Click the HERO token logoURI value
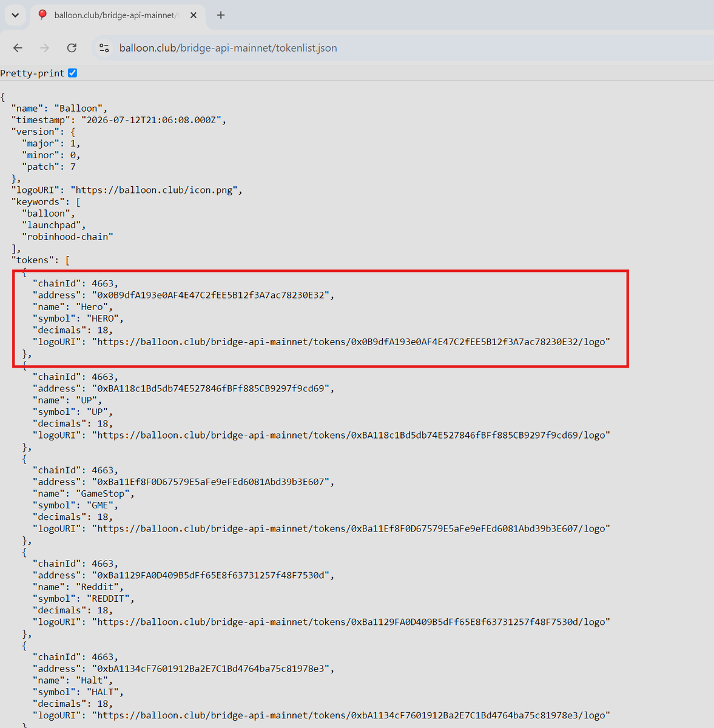714x728 pixels. (x=351, y=342)
